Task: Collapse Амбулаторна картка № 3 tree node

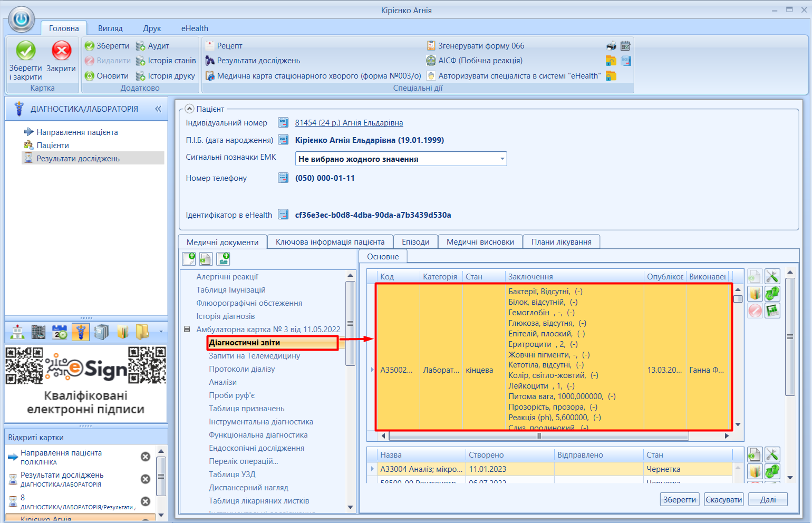Action: (187, 330)
